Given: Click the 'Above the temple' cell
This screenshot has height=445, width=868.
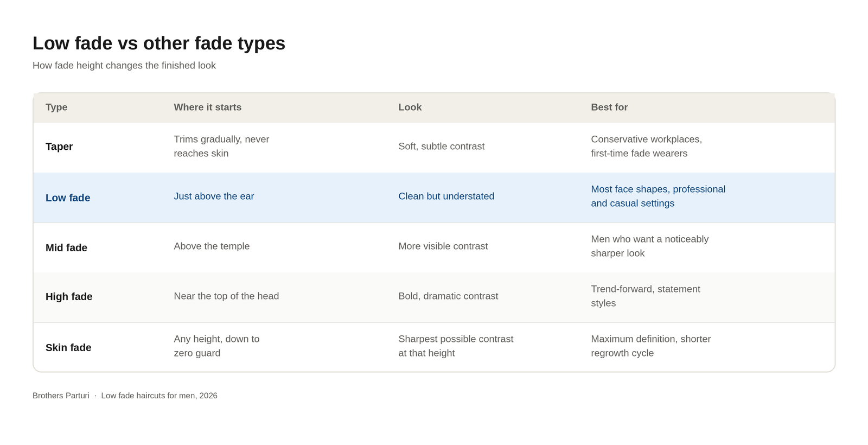Looking at the screenshot, I should [212, 246].
